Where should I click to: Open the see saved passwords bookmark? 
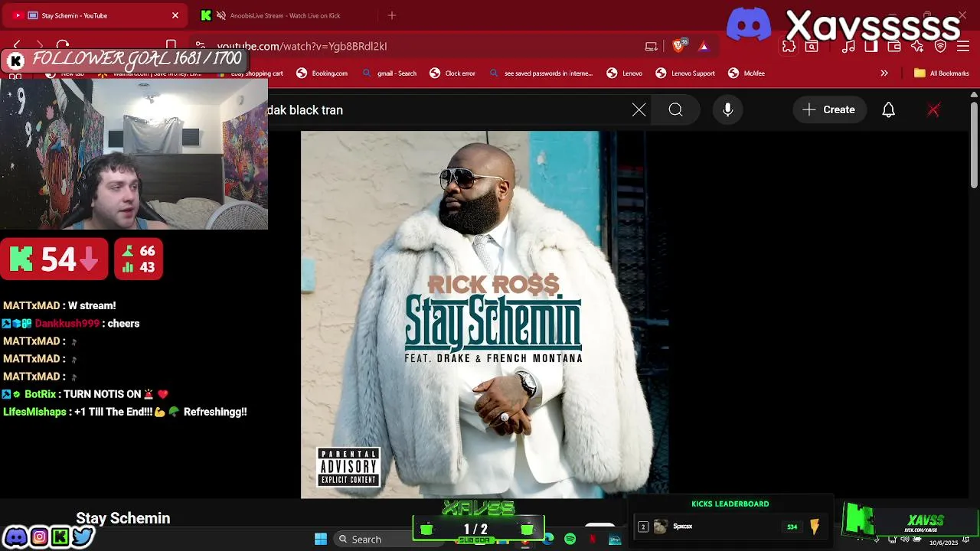tap(541, 73)
